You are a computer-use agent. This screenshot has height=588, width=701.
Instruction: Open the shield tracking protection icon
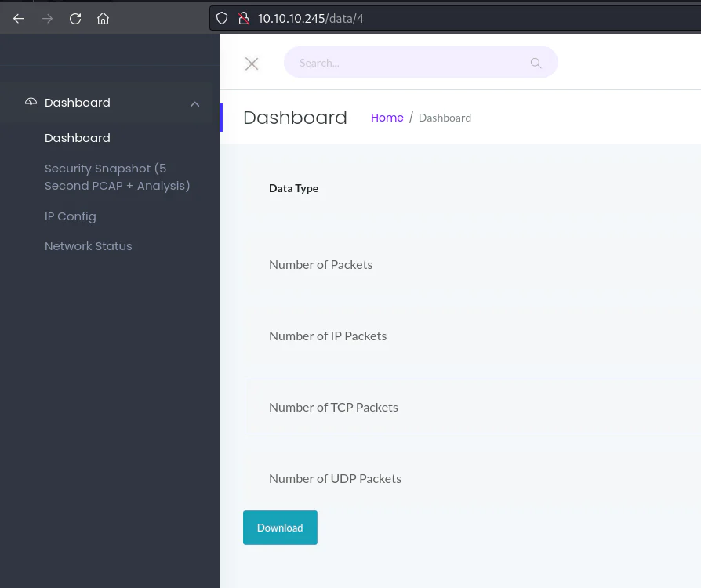(222, 18)
